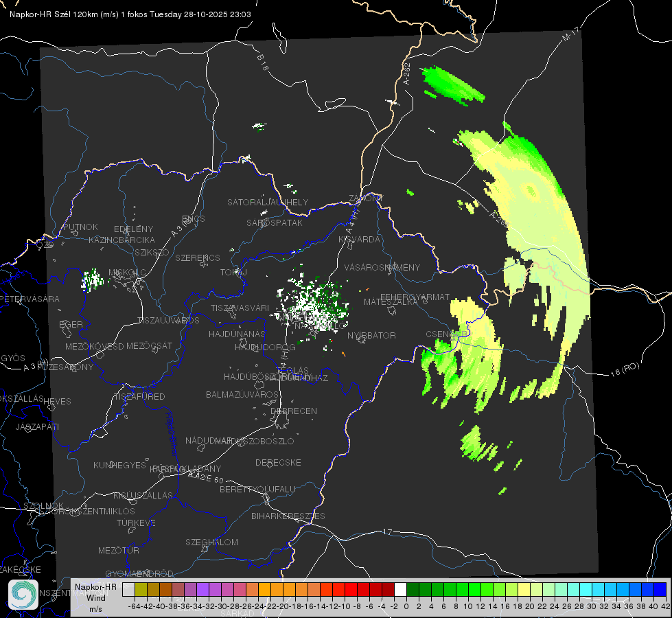
Task: Click the SZIKSZÓ label
Action: (152, 252)
